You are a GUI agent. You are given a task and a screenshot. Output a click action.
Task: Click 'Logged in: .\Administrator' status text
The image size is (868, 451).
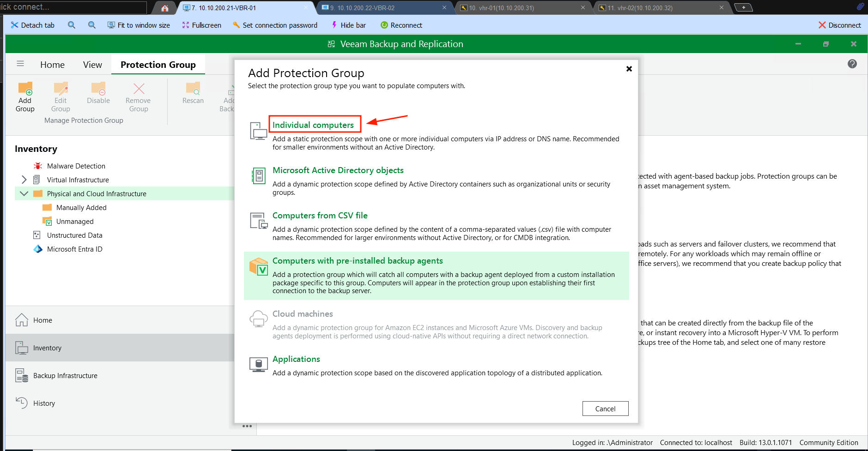(x=612, y=442)
